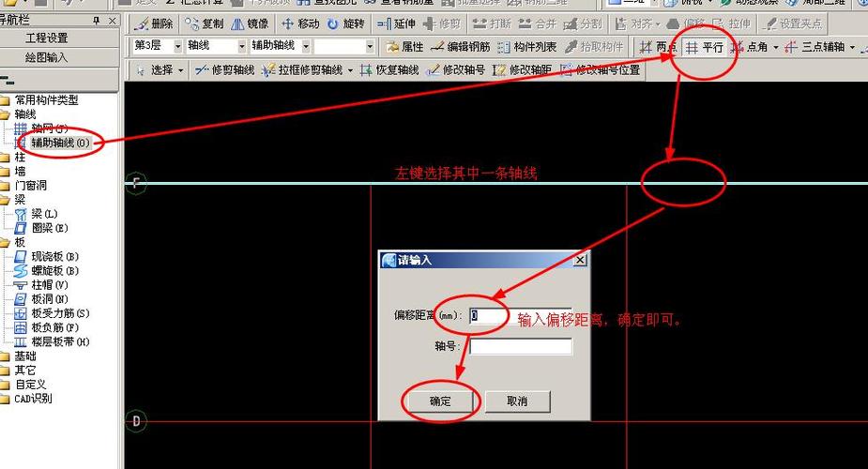Click the 修改轴距 edit axis spacing tool

coord(522,70)
